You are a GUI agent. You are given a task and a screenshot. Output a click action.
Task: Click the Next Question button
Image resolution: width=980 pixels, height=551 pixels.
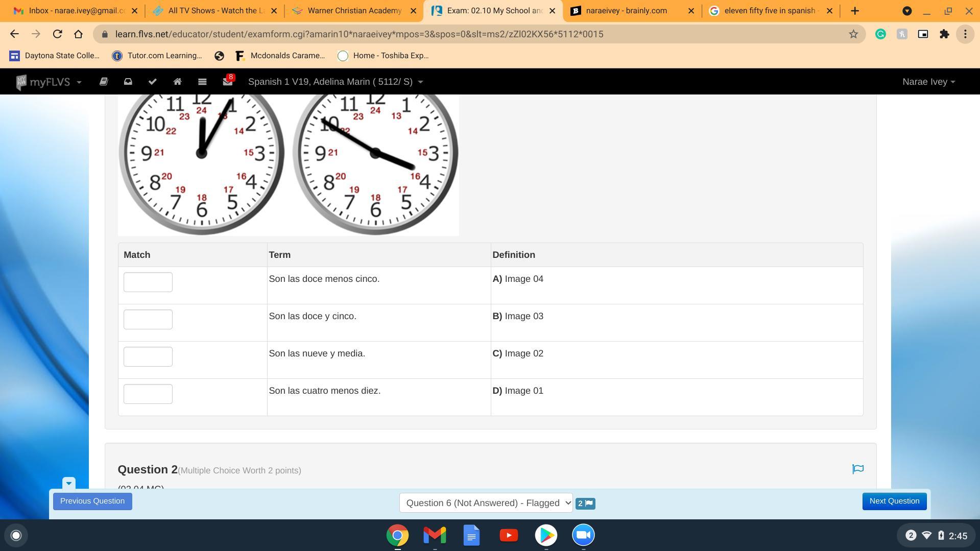click(894, 501)
